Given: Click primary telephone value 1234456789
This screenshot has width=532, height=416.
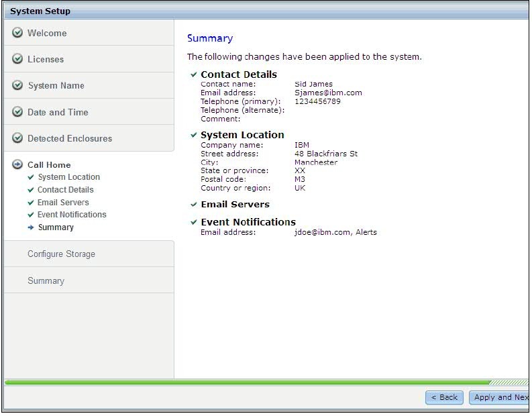Looking at the screenshot, I should (x=317, y=101).
